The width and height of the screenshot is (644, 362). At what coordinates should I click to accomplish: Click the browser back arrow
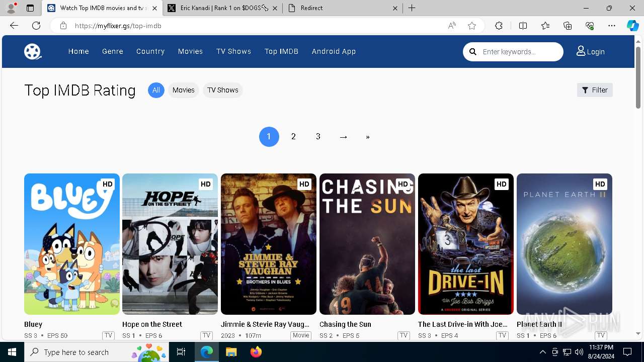click(14, 26)
